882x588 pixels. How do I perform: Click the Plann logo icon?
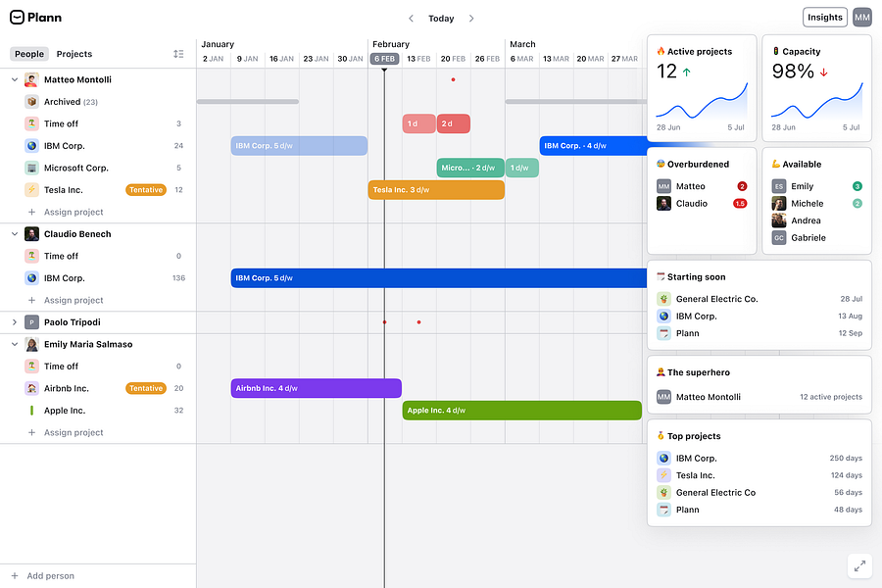[17, 18]
